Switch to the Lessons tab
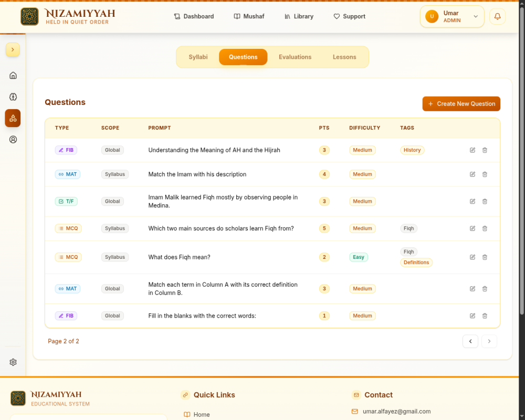The width and height of the screenshot is (525, 420). [344, 57]
